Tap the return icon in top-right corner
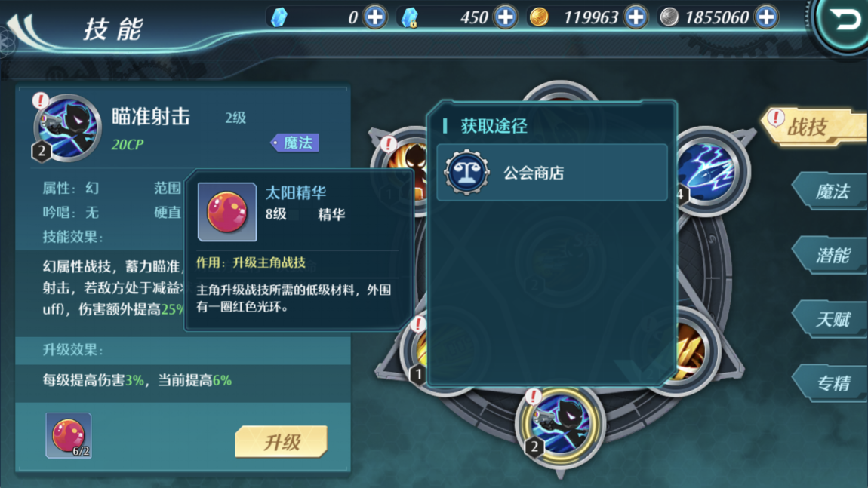This screenshot has width=868, height=488. pyautogui.click(x=842, y=22)
